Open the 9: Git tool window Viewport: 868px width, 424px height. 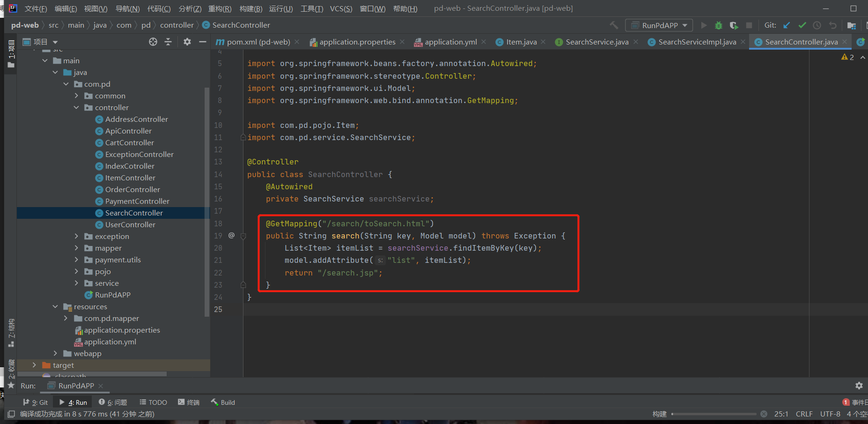click(x=36, y=402)
